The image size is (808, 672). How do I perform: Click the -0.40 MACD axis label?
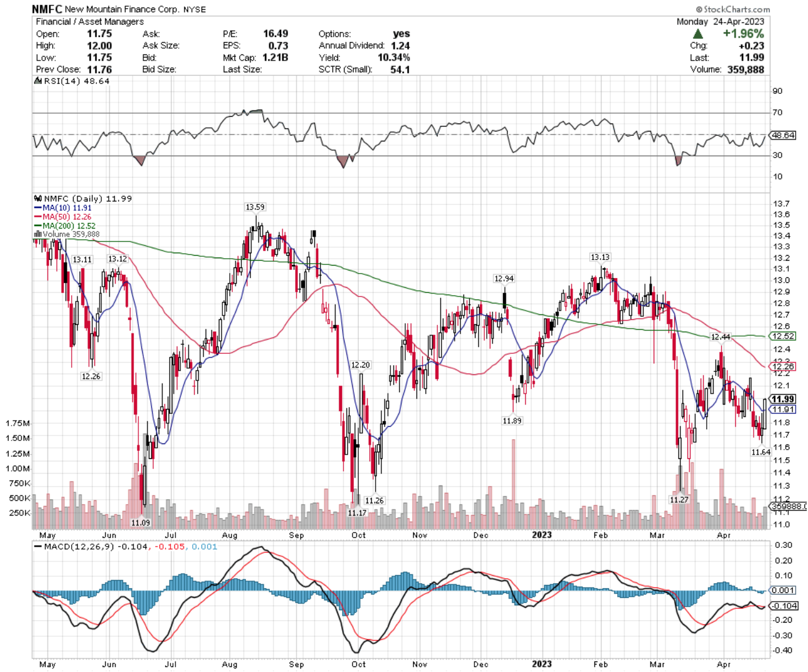[x=783, y=650]
